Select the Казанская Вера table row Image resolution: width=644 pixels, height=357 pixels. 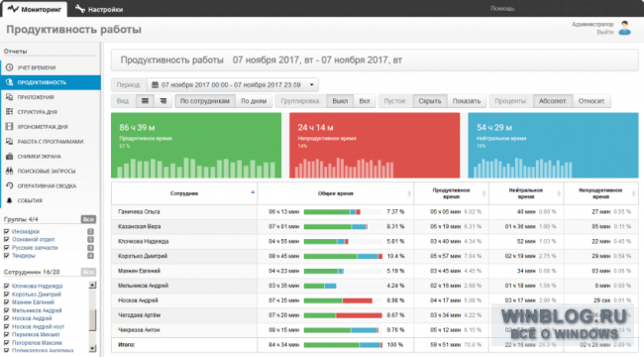375,227
